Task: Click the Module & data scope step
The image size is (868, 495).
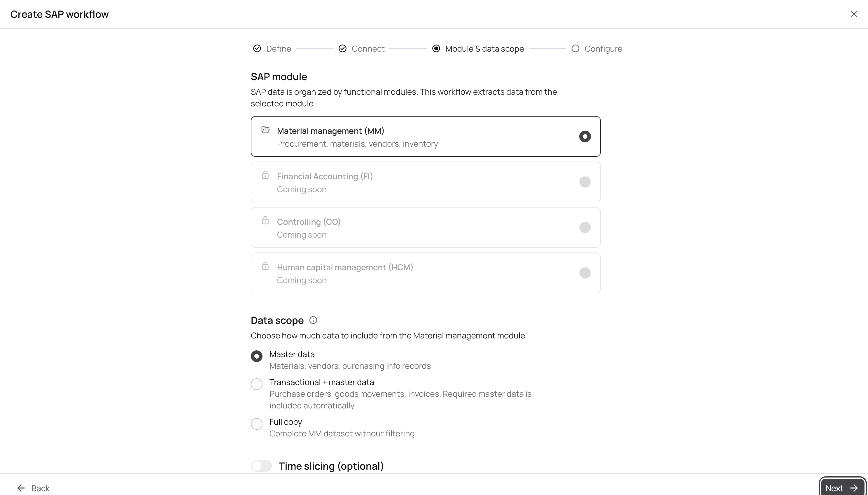Action: (x=484, y=49)
